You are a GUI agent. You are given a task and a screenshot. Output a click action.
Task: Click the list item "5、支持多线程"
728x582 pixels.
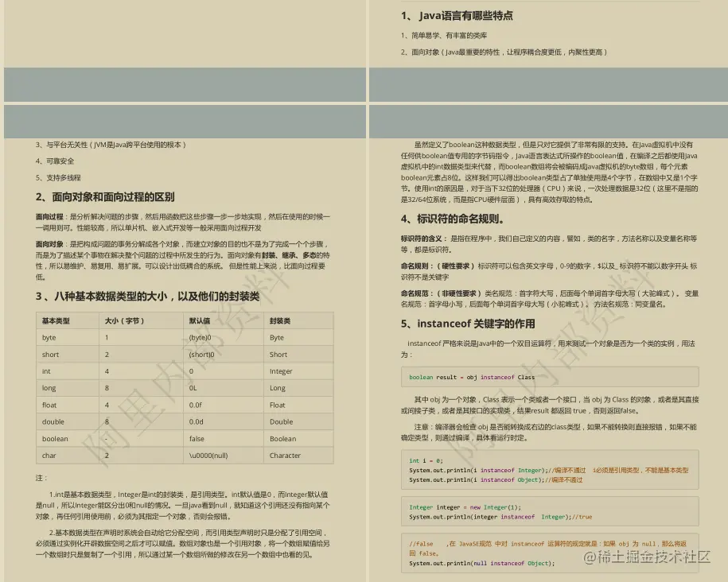pos(58,178)
